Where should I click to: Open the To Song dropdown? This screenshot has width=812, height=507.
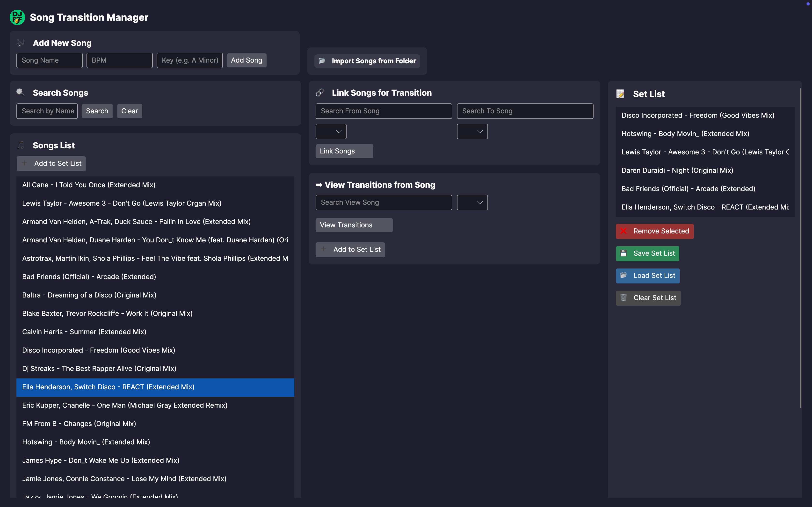472,131
